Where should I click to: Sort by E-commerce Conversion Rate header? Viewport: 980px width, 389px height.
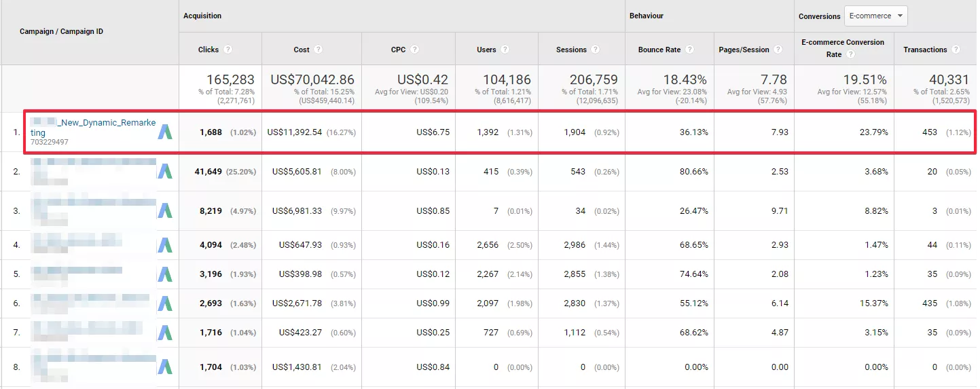click(x=843, y=48)
